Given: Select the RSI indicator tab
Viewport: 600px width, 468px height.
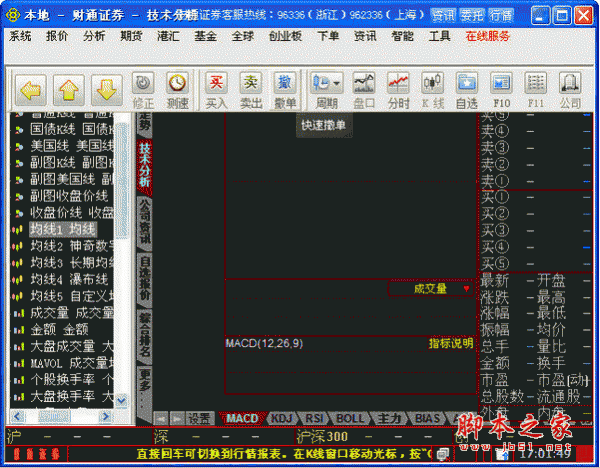Looking at the screenshot, I should click(315, 418).
